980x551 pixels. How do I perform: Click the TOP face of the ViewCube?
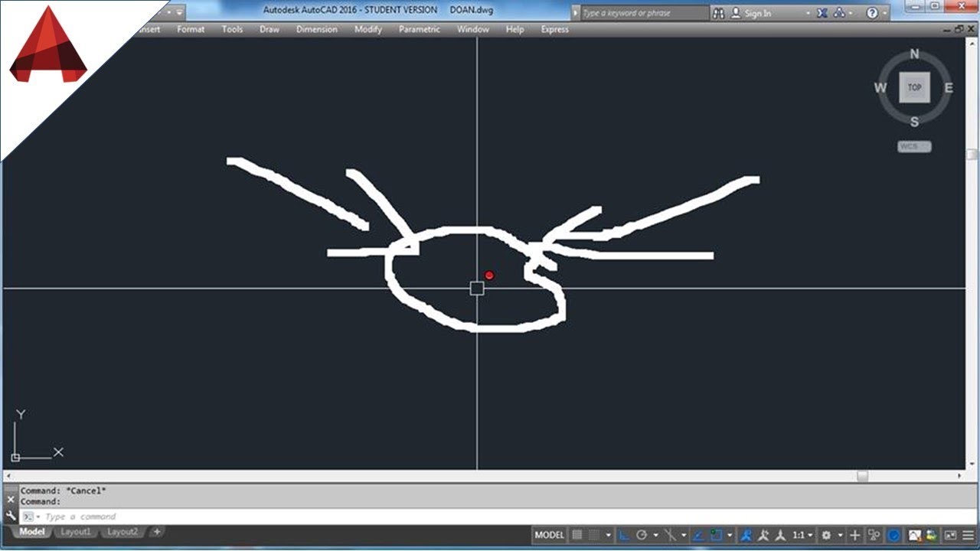[x=915, y=87]
